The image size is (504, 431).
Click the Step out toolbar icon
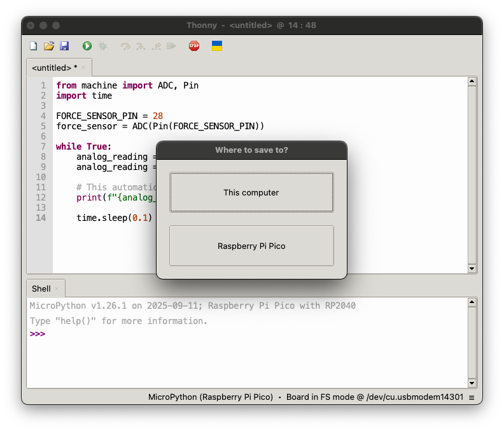click(x=155, y=46)
